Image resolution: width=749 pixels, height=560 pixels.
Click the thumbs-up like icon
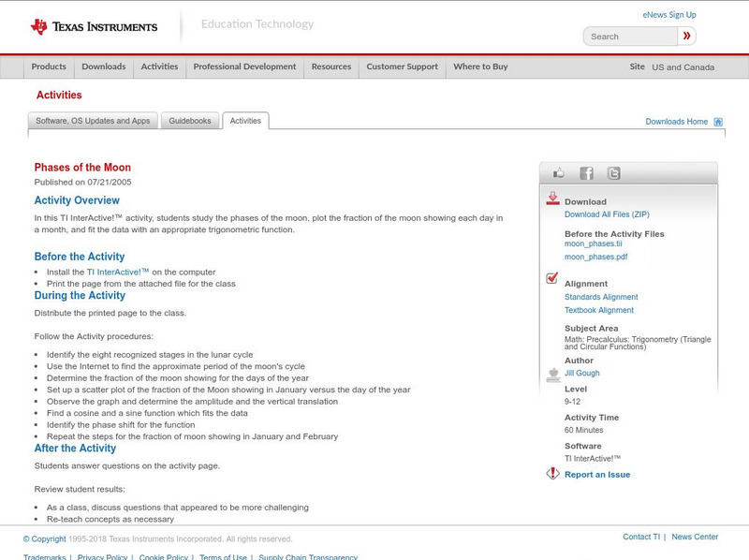pyautogui.click(x=559, y=173)
